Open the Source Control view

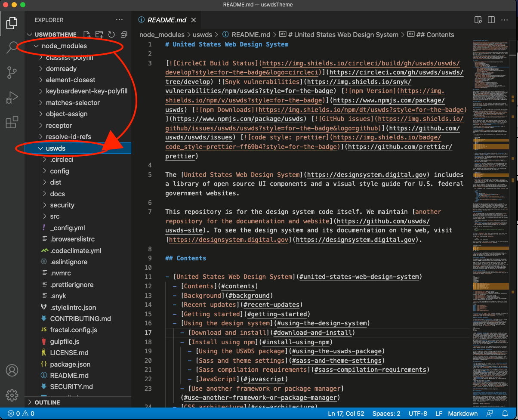[x=12, y=72]
